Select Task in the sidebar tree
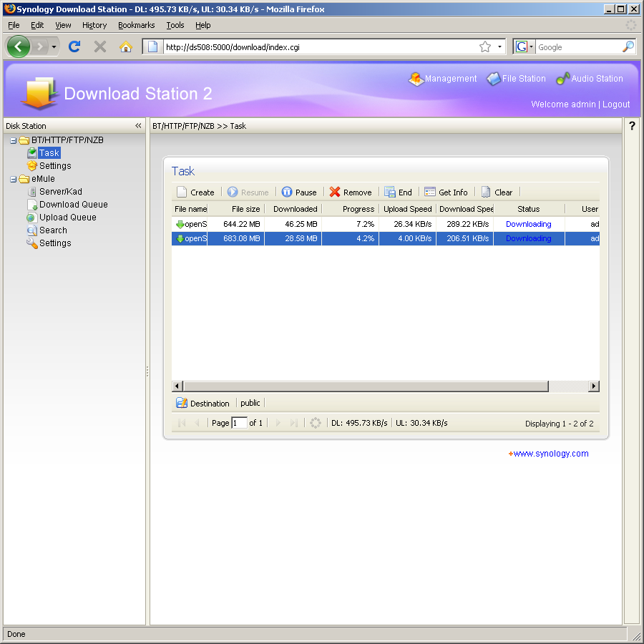 click(49, 153)
